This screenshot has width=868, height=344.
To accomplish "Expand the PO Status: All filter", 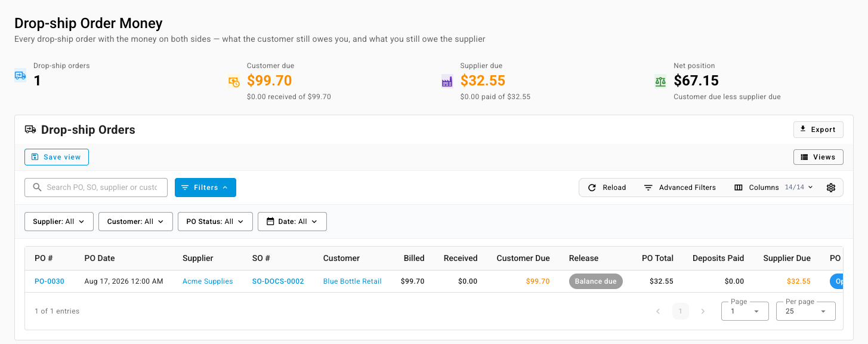I will pos(215,222).
